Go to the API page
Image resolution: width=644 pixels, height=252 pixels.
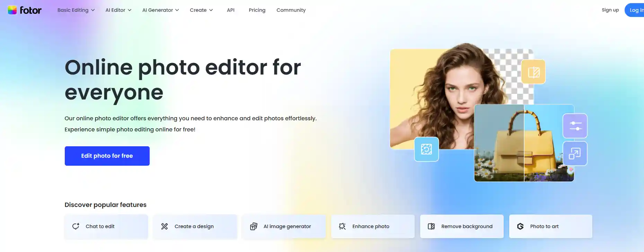(x=231, y=10)
